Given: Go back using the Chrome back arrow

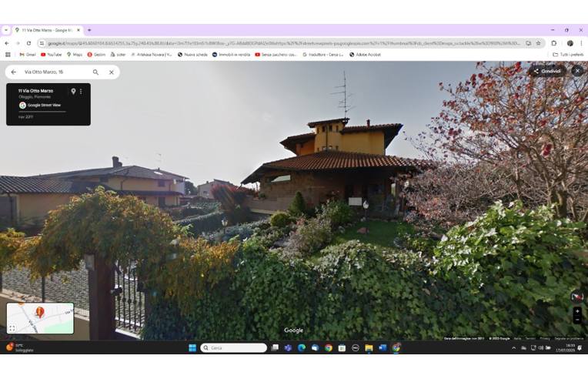Looking at the screenshot, I should (7, 43).
